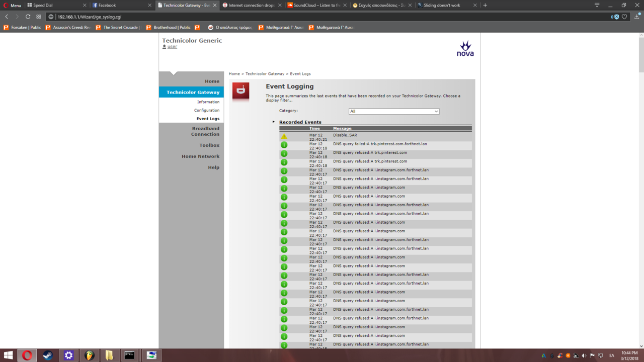Click the Message column header
Viewport: 644px width, 362px height.
pos(342,129)
